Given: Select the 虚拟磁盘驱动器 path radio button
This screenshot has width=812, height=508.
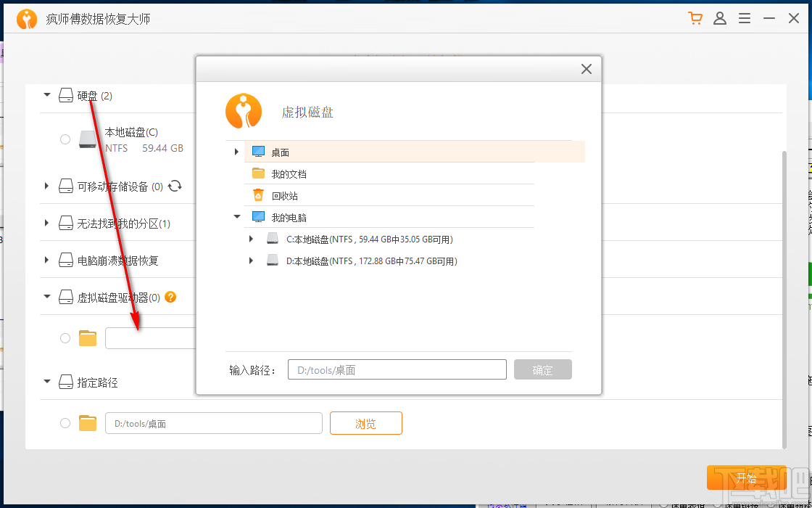Looking at the screenshot, I should (65, 338).
